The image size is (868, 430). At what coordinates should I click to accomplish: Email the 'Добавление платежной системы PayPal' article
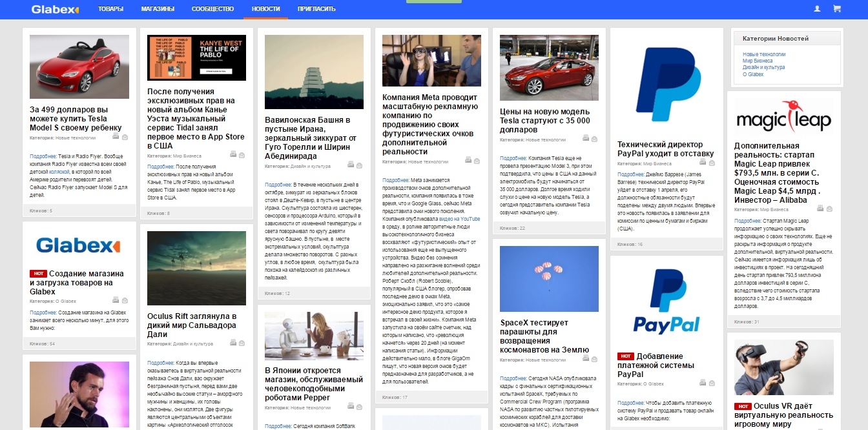click(x=712, y=383)
